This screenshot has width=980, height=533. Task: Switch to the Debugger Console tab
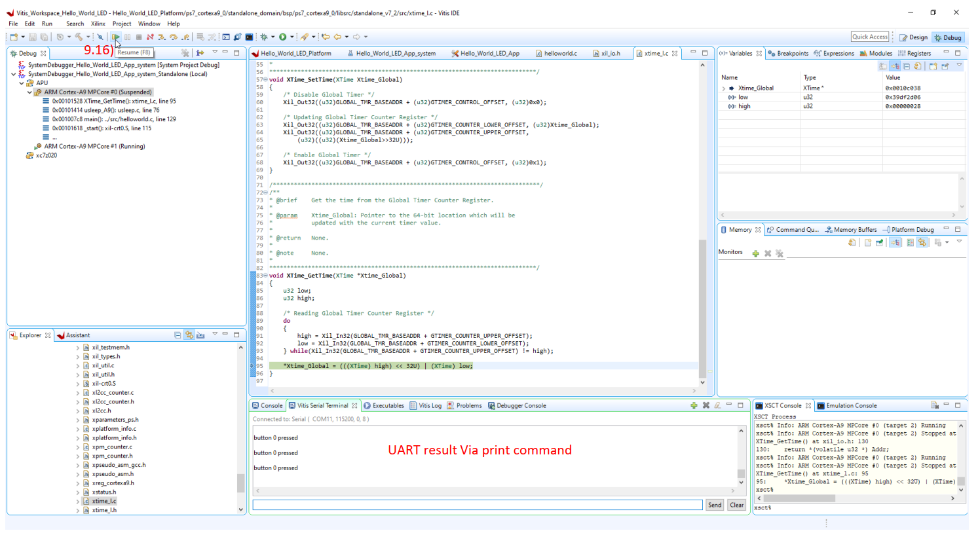(x=517, y=406)
